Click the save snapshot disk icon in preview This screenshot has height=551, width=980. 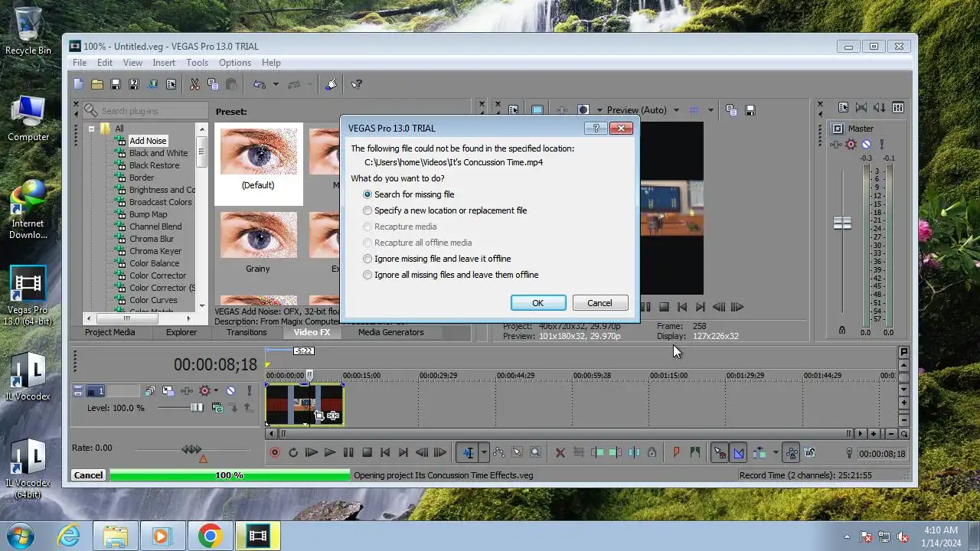coord(750,110)
